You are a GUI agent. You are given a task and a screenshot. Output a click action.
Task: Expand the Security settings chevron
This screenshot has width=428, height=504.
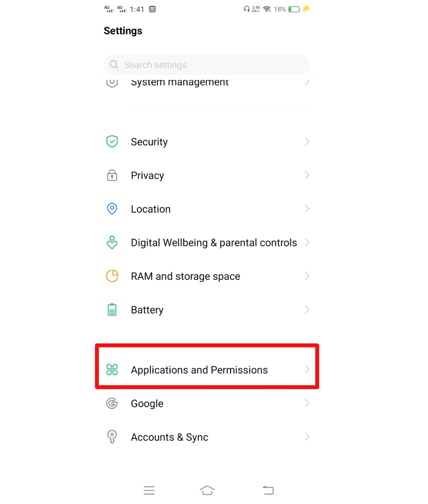307,141
